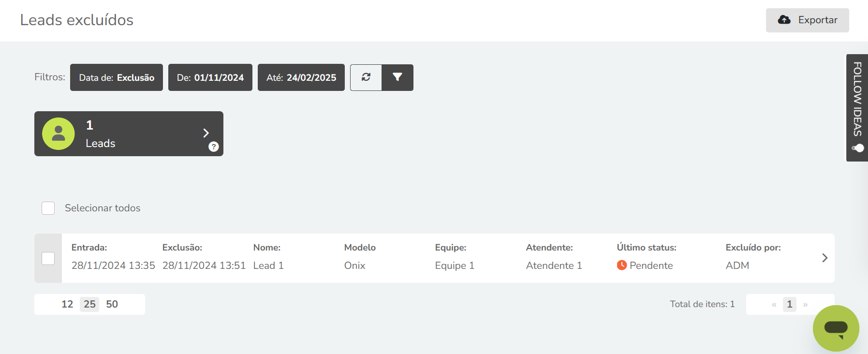This screenshot has height=354, width=868.
Task: Open the FOLLOW IDEAS side tab
Action: click(x=857, y=107)
